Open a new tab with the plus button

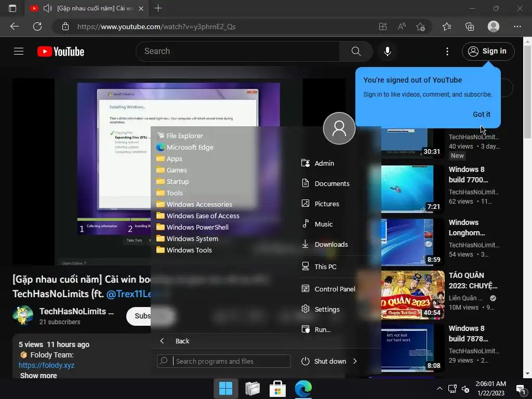click(x=158, y=8)
